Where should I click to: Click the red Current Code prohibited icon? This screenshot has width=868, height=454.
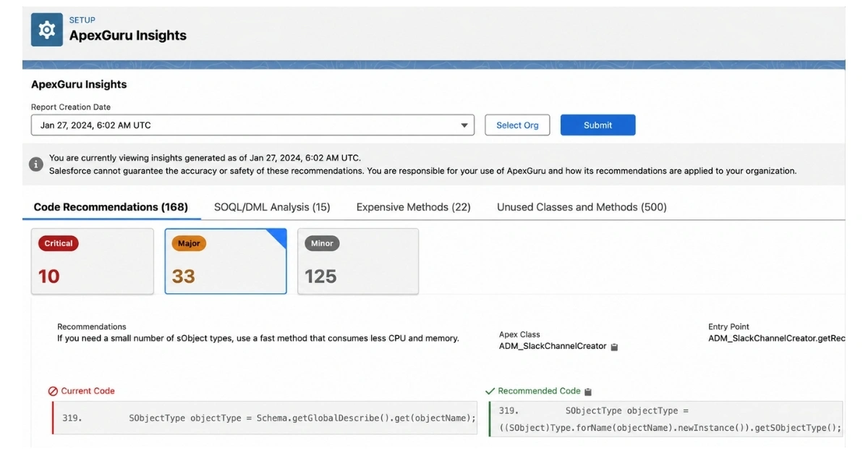(53, 391)
